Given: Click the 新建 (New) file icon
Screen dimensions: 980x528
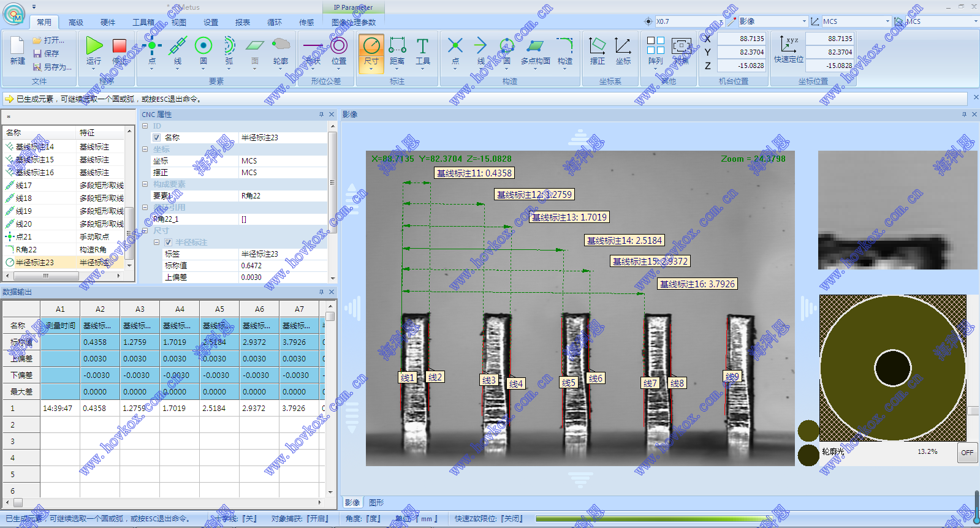Looking at the screenshot, I should coord(17,47).
